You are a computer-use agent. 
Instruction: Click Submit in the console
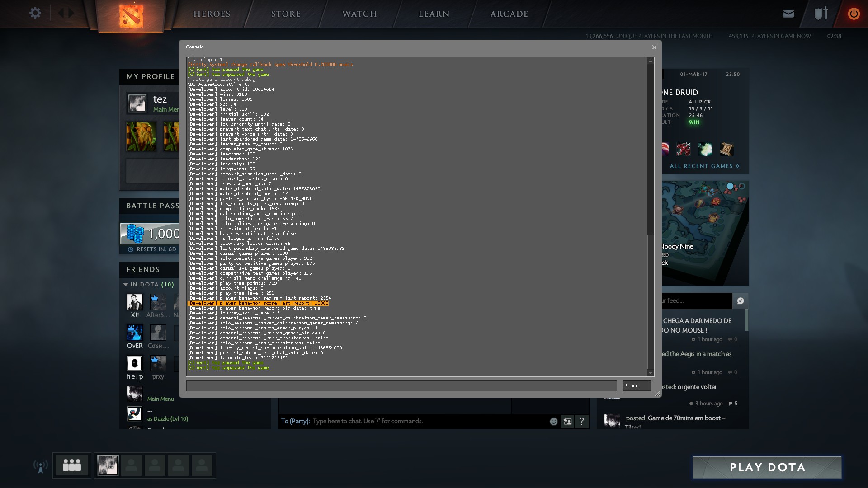[637, 385]
